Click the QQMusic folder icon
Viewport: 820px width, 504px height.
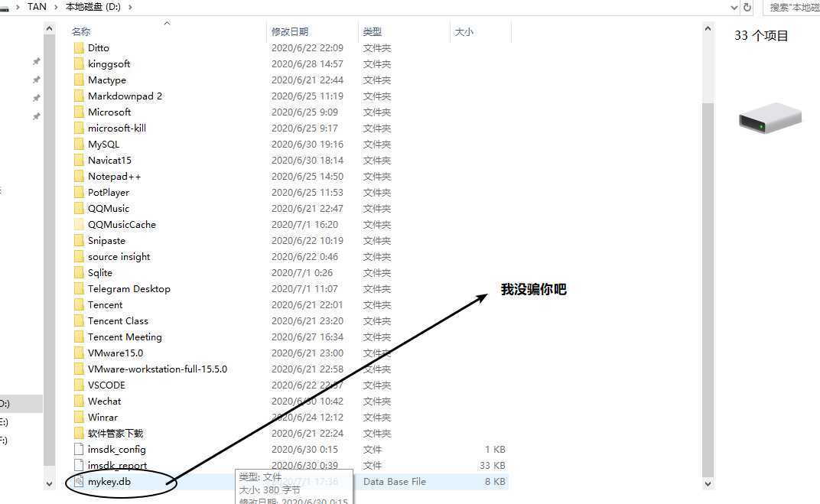click(x=79, y=209)
